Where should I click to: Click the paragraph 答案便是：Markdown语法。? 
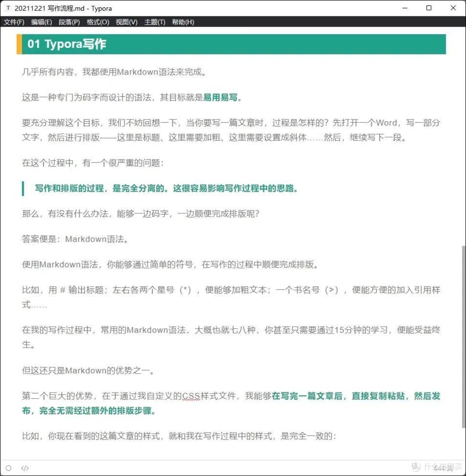[76, 239]
